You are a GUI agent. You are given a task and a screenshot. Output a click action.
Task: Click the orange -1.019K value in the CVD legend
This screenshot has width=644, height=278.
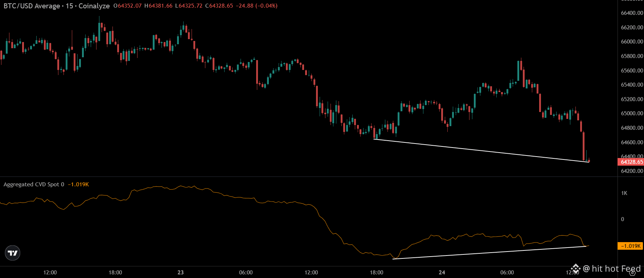[78, 184]
